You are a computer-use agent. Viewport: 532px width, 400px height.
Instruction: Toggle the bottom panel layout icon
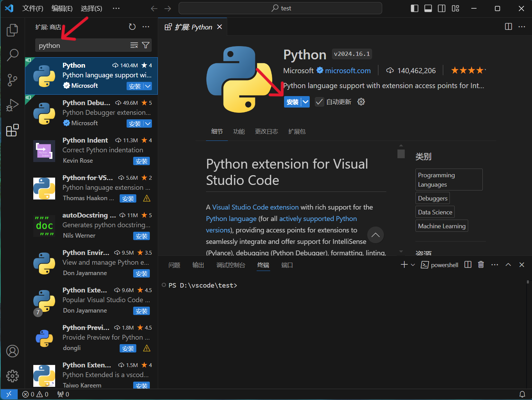[428, 8]
